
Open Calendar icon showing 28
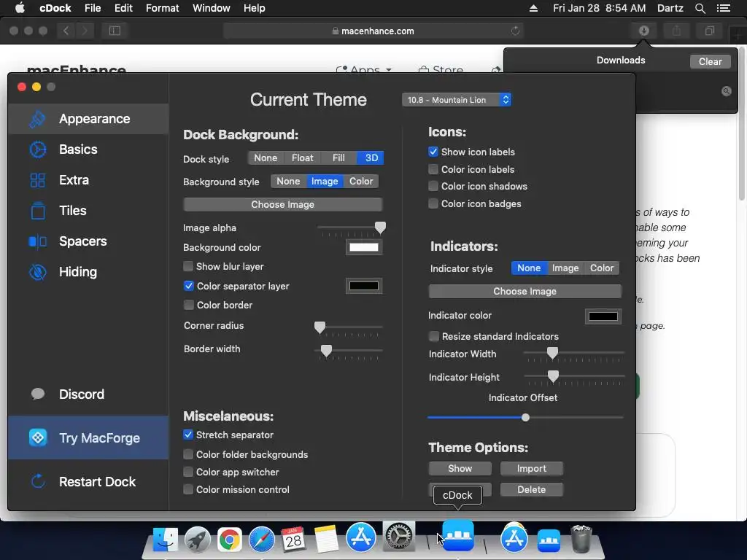point(293,540)
